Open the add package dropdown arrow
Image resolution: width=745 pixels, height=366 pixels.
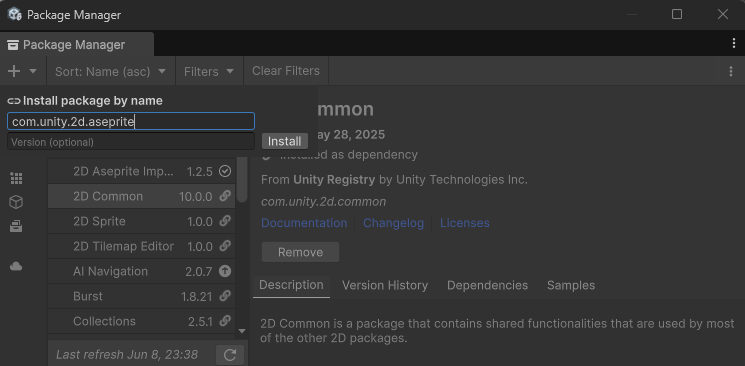33,71
